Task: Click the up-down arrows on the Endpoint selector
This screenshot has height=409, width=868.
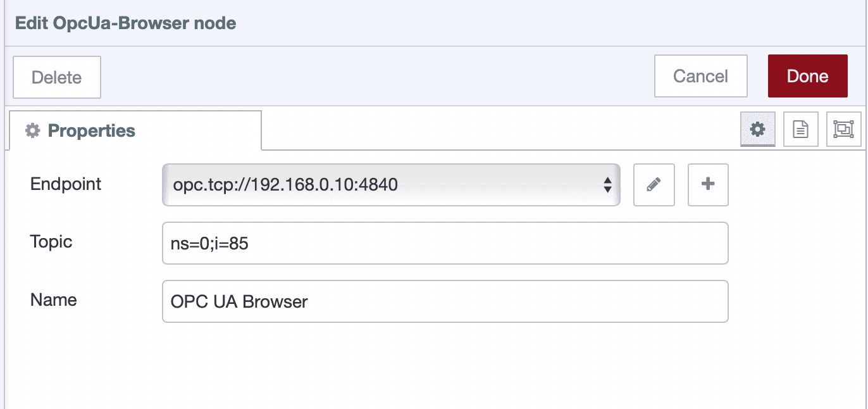Action: tap(609, 185)
